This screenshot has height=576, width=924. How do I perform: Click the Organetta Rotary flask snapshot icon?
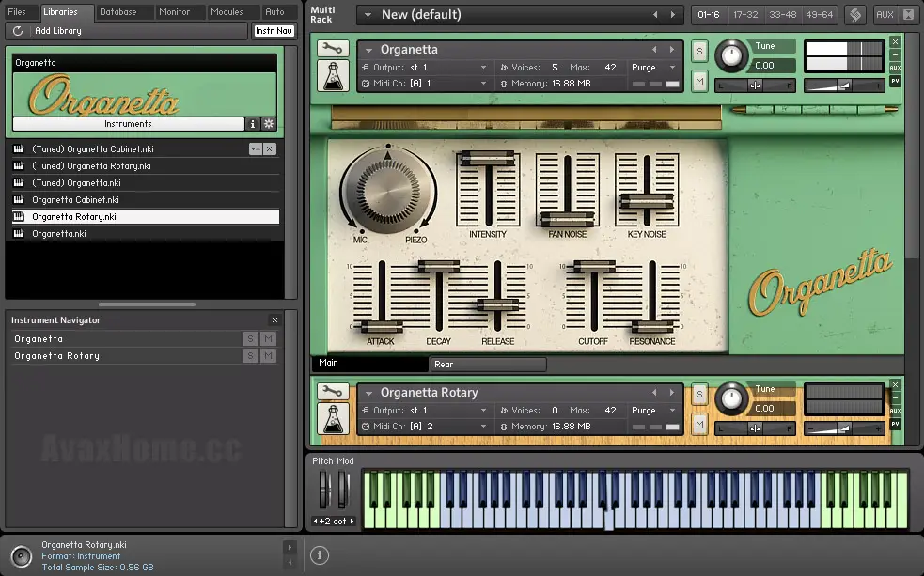pyautogui.click(x=333, y=419)
